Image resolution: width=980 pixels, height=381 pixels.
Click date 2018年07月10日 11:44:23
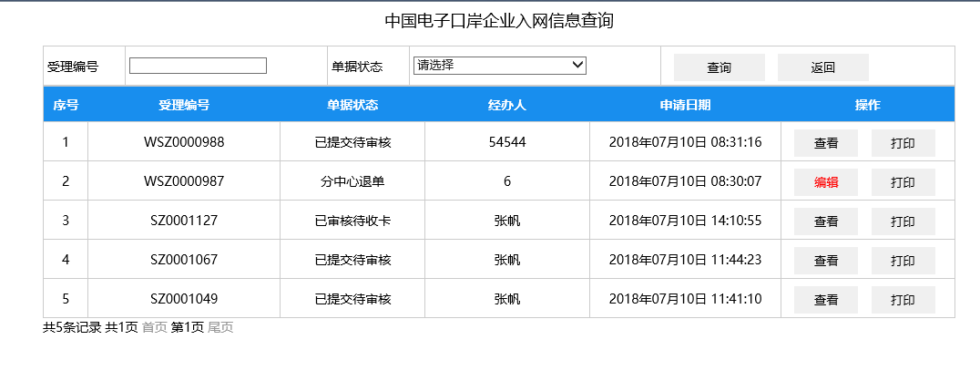coord(685,260)
